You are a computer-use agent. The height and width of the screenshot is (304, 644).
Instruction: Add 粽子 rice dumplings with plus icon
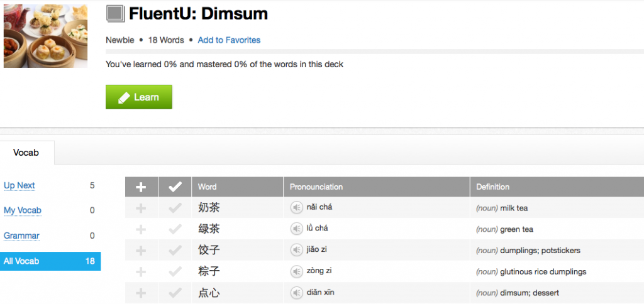(141, 271)
